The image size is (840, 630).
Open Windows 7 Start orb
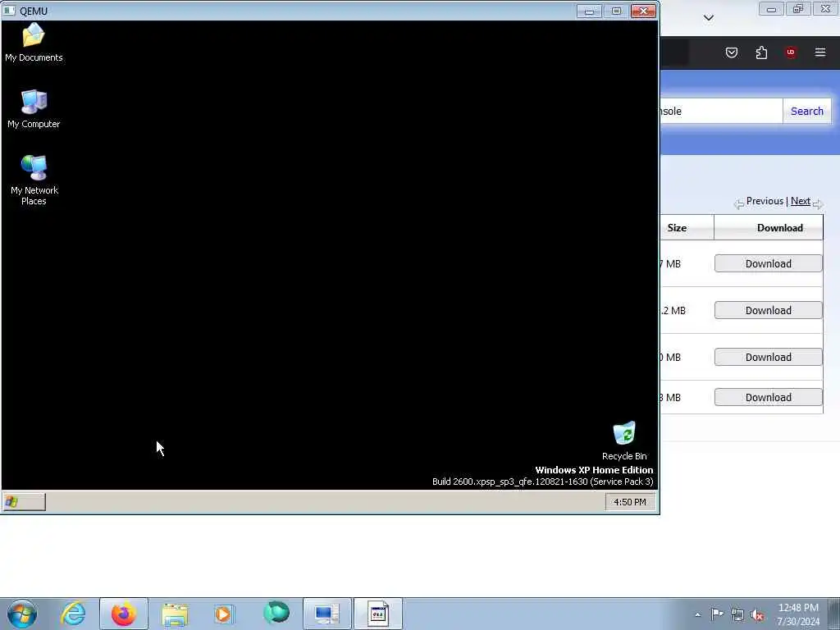[22, 614]
